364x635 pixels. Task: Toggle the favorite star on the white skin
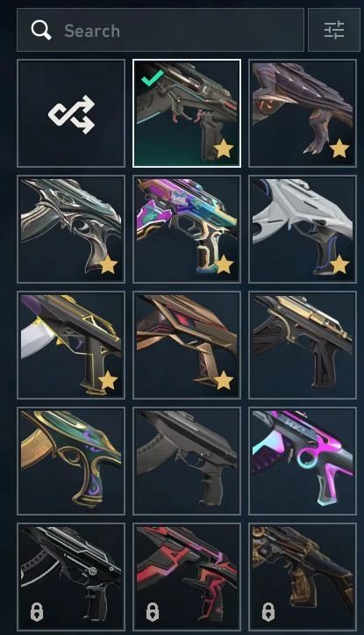339,265
